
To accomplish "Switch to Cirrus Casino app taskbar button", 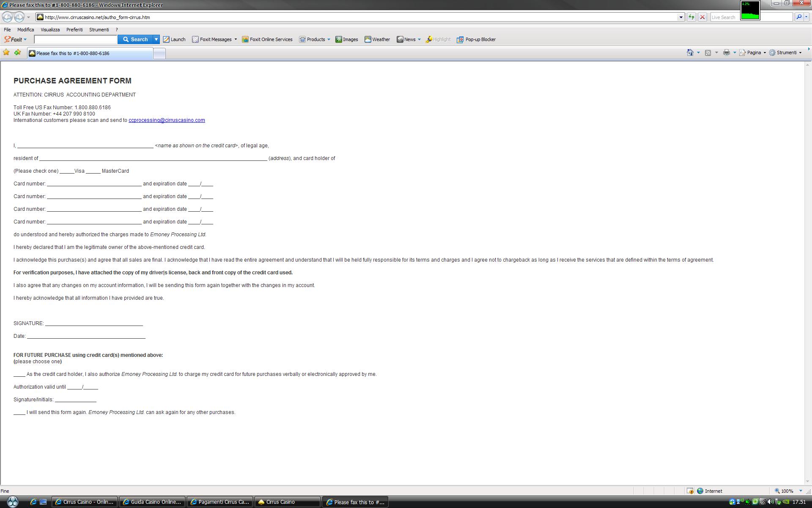I will pos(288,502).
